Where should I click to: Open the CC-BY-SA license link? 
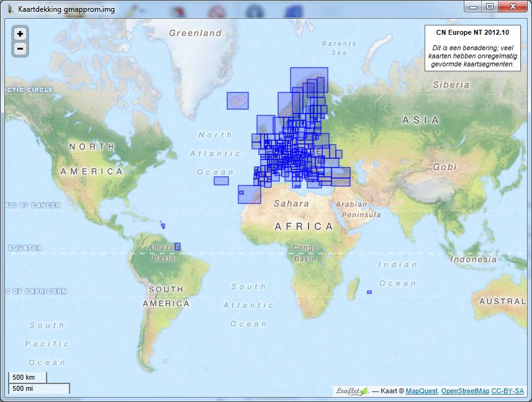pyautogui.click(x=507, y=391)
